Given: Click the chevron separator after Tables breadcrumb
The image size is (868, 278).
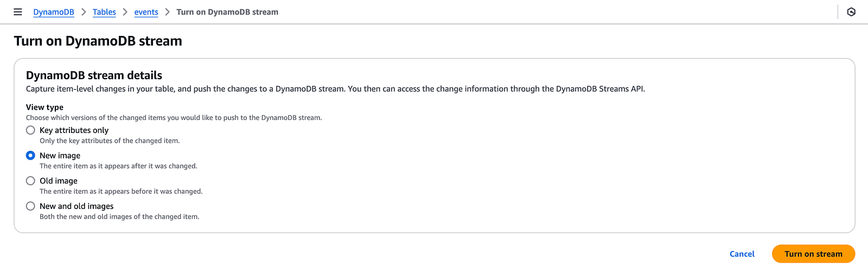Looking at the screenshot, I should (125, 12).
